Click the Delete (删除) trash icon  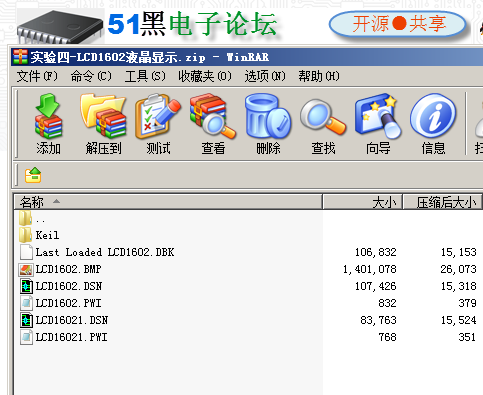[268, 116]
